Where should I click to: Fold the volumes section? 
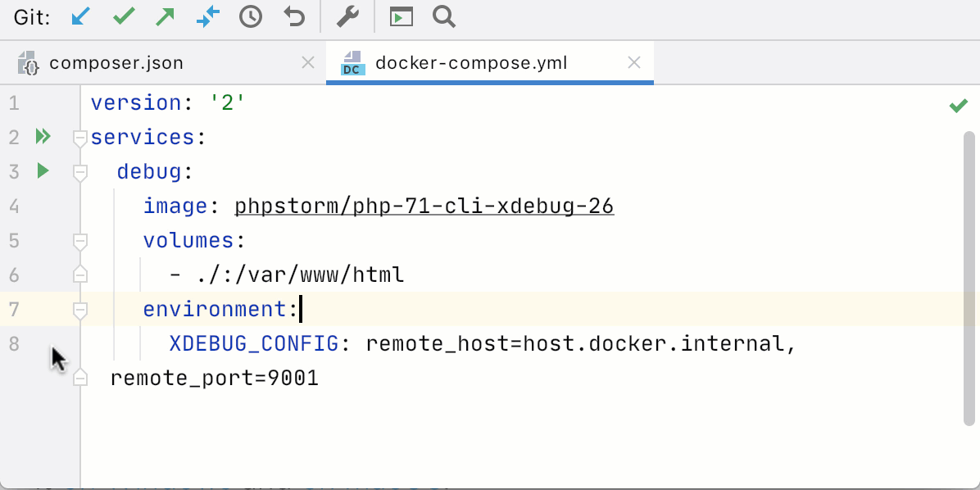(79, 242)
